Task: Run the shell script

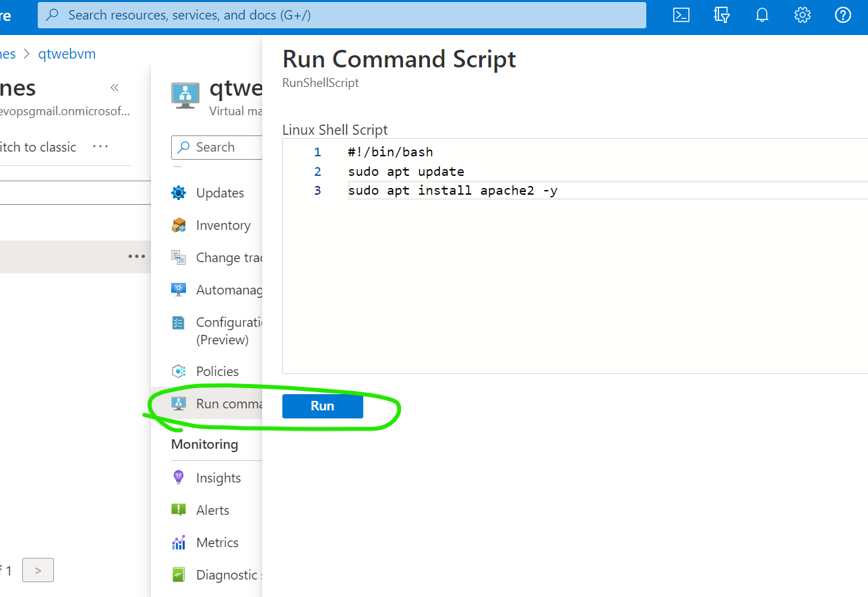Action: click(x=323, y=406)
